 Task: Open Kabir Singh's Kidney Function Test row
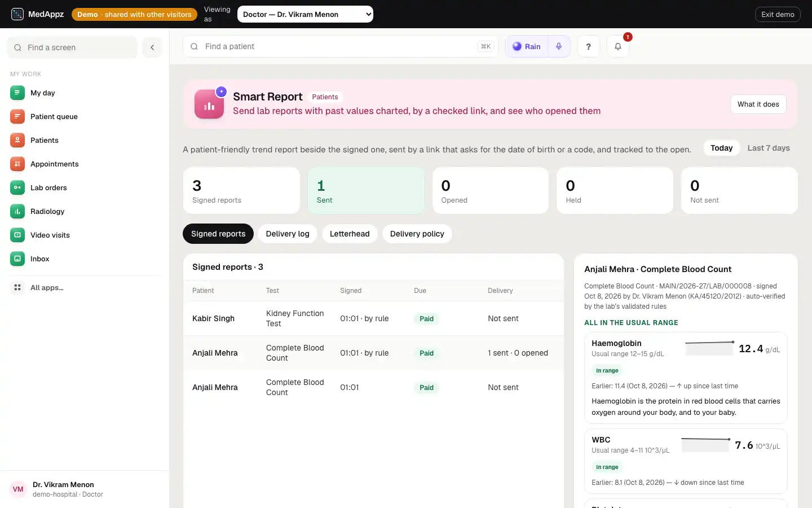coord(373,318)
